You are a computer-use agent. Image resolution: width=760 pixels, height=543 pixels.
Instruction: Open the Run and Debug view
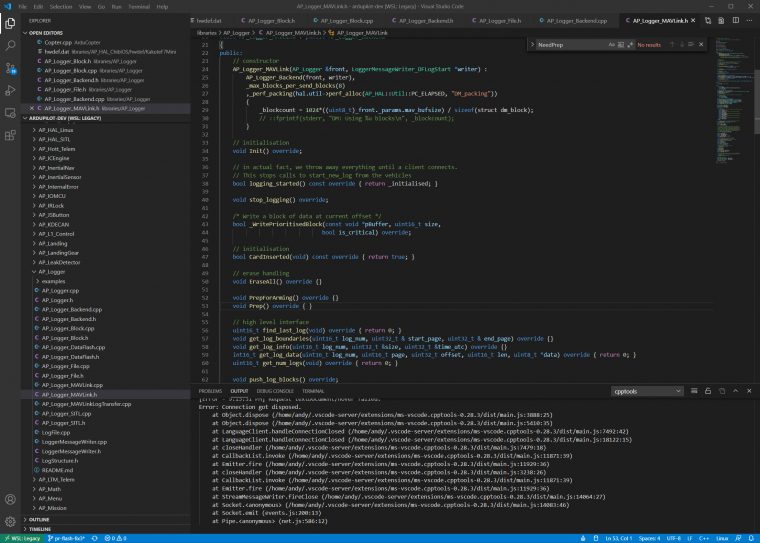(x=10, y=90)
